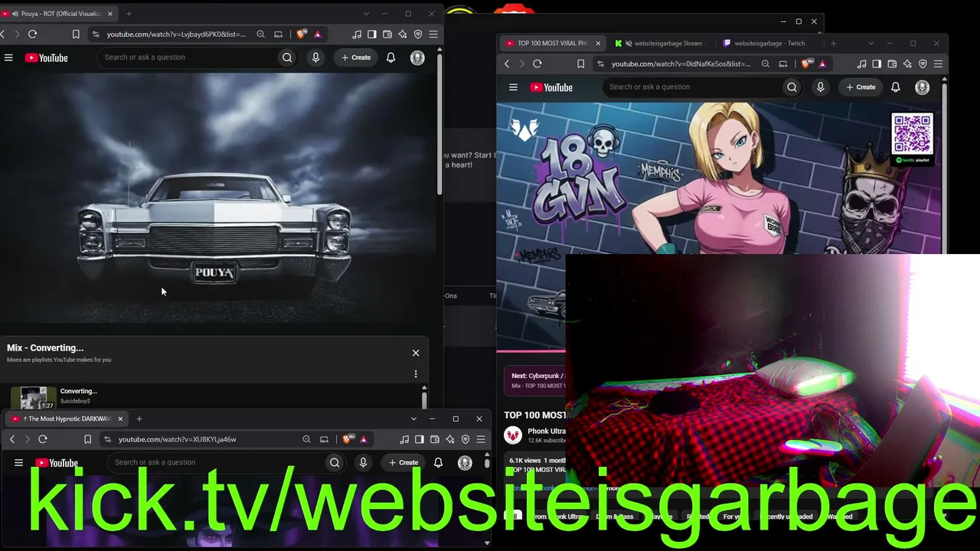Open a new tab in the DARKWAVE window
The width and height of the screenshot is (980, 551).
tap(139, 419)
